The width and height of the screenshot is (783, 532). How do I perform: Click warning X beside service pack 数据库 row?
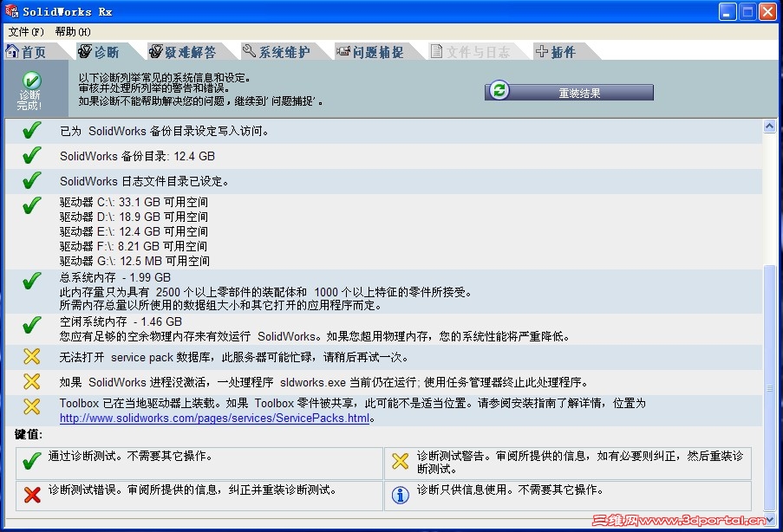pyautogui.click(x=32, y=356)
